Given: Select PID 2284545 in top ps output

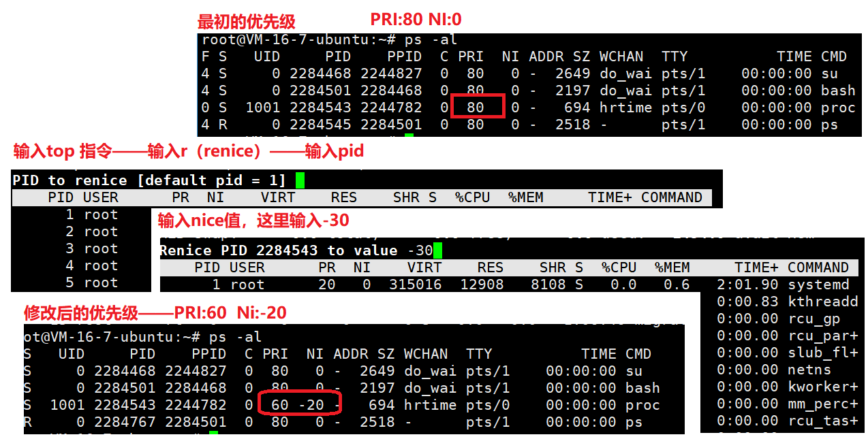Looking at the screenshot, I should 320,125.
